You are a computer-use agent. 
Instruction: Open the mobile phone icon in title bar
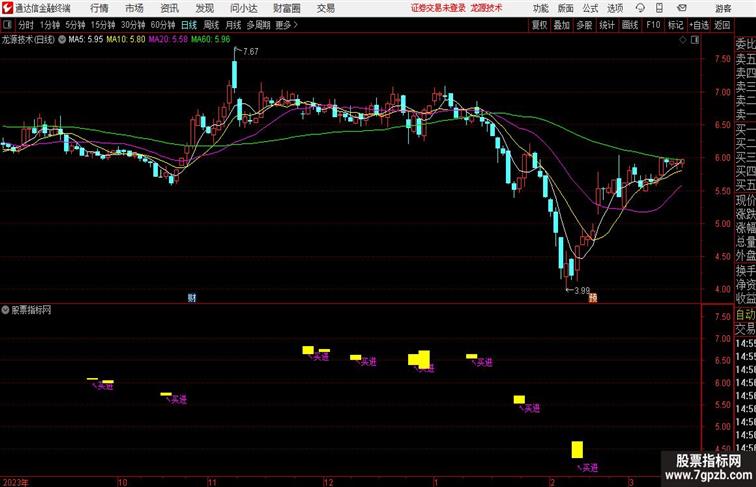pos(660,8)
